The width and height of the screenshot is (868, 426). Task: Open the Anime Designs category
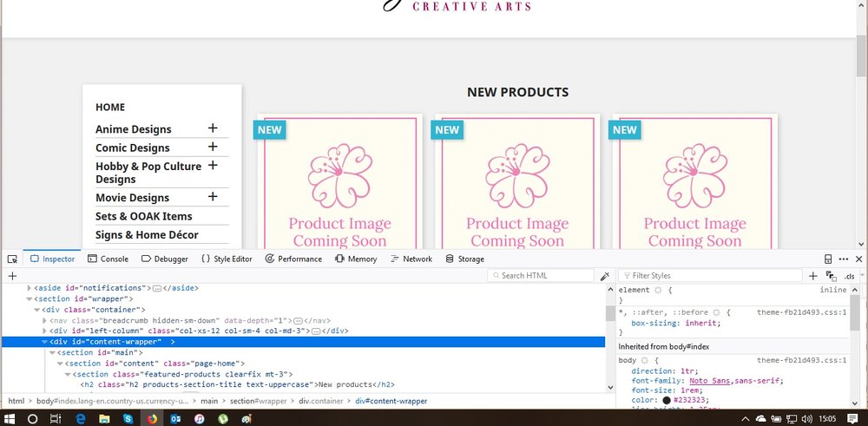134,129
